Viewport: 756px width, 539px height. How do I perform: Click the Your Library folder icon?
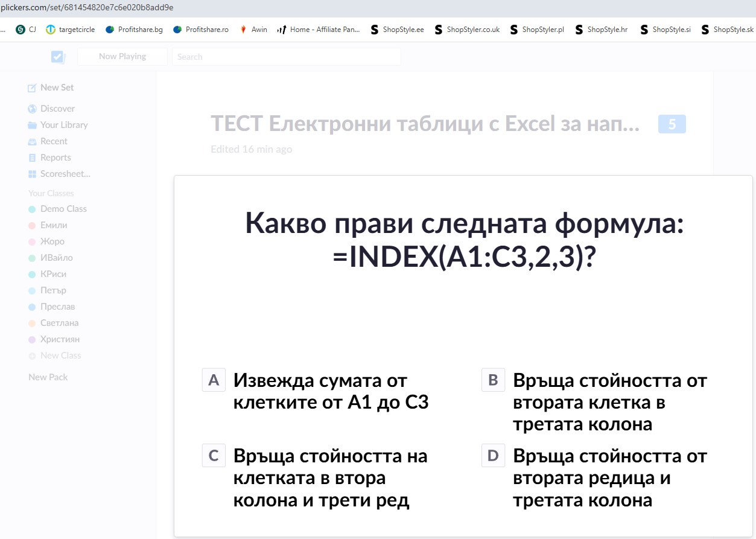point(32,126)
